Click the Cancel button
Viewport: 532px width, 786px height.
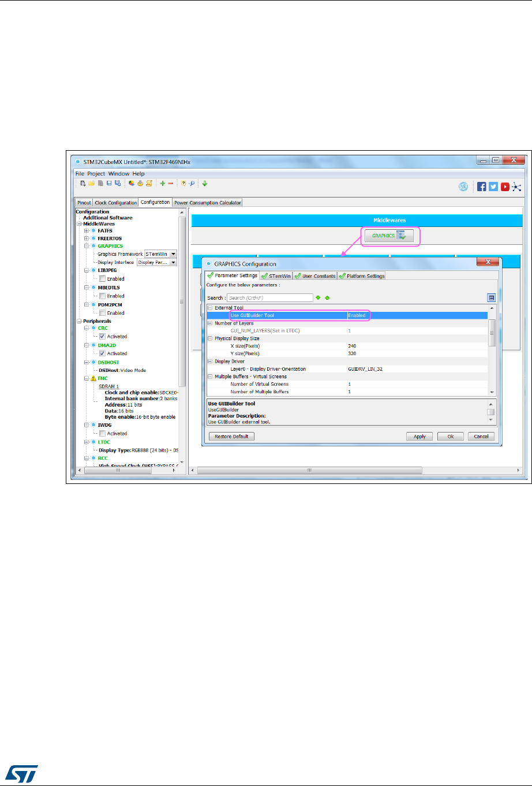click(x=481, y=437)
